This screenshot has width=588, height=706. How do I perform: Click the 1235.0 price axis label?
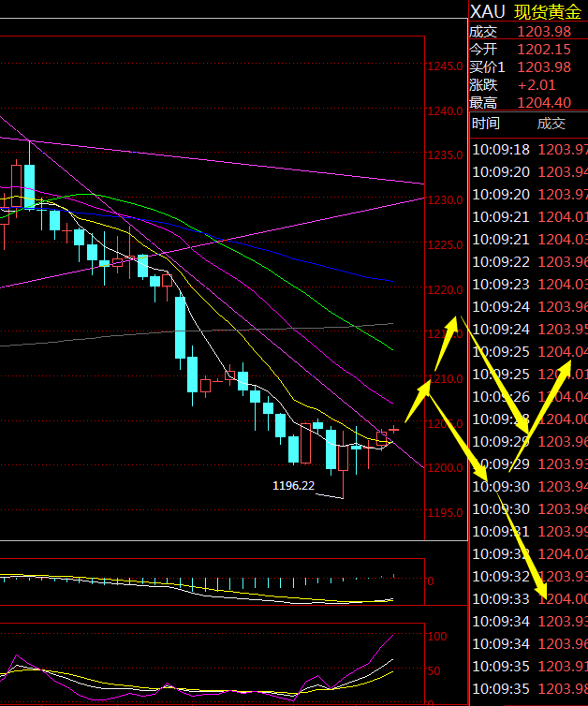[x=445, y=155]
